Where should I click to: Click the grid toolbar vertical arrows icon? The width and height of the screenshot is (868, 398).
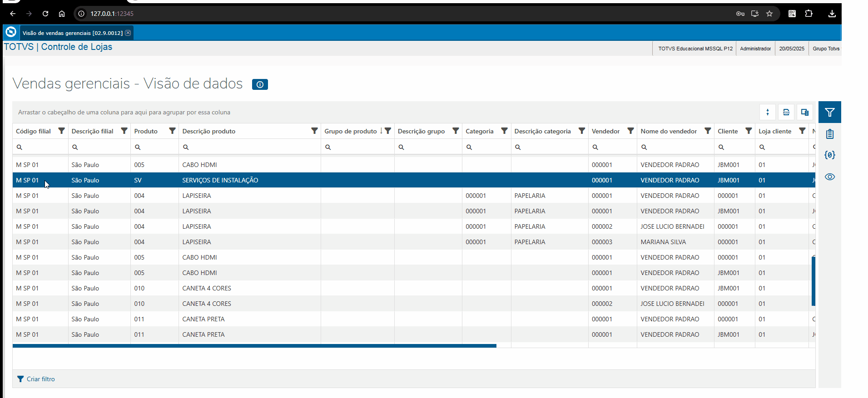pos(768,112)
